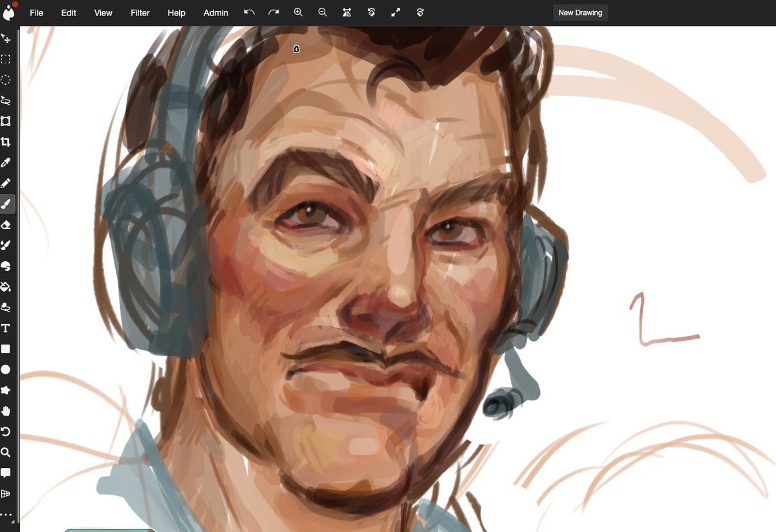
Task: Select the paint palette tool
Action: tap(6, 266)
